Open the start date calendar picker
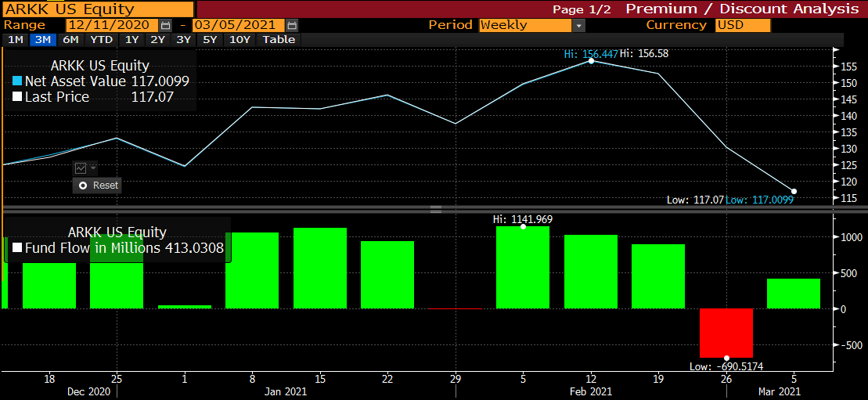This screenshot has height=400, width=868. 165,26
